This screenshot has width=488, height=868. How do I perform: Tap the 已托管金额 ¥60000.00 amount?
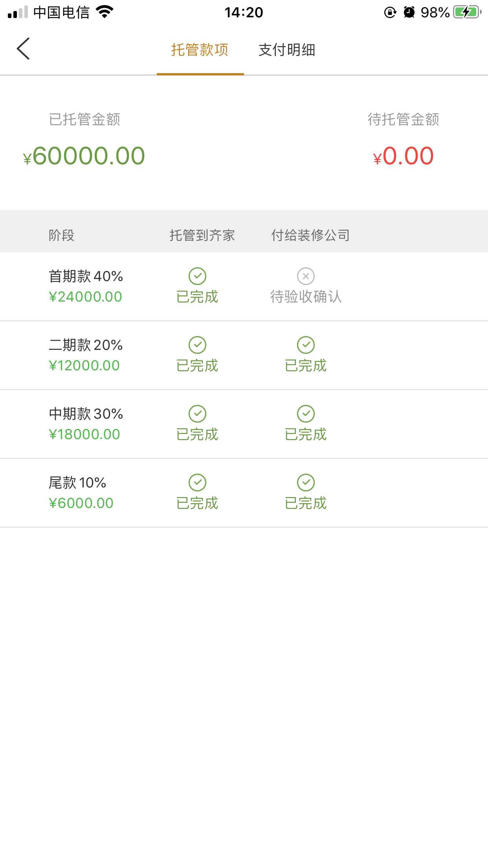(x=84, y=156)
